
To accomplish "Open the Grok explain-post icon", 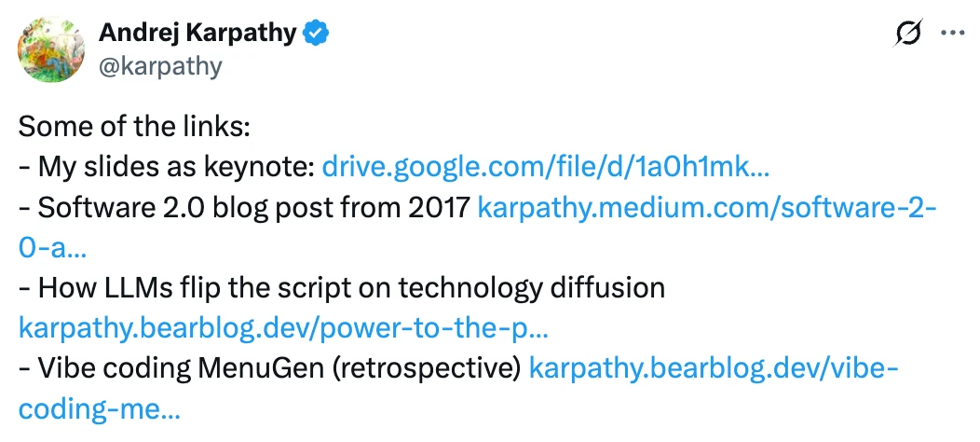I will 909,32.
